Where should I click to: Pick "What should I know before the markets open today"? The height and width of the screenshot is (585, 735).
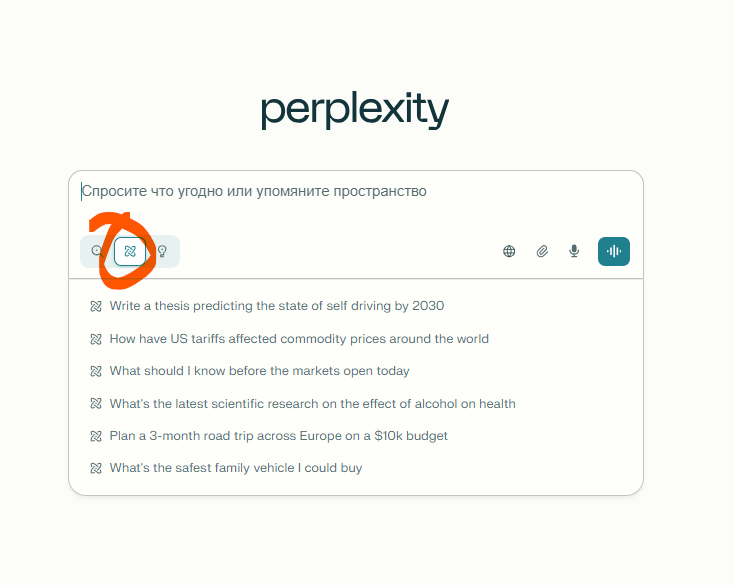pos(259,371)
